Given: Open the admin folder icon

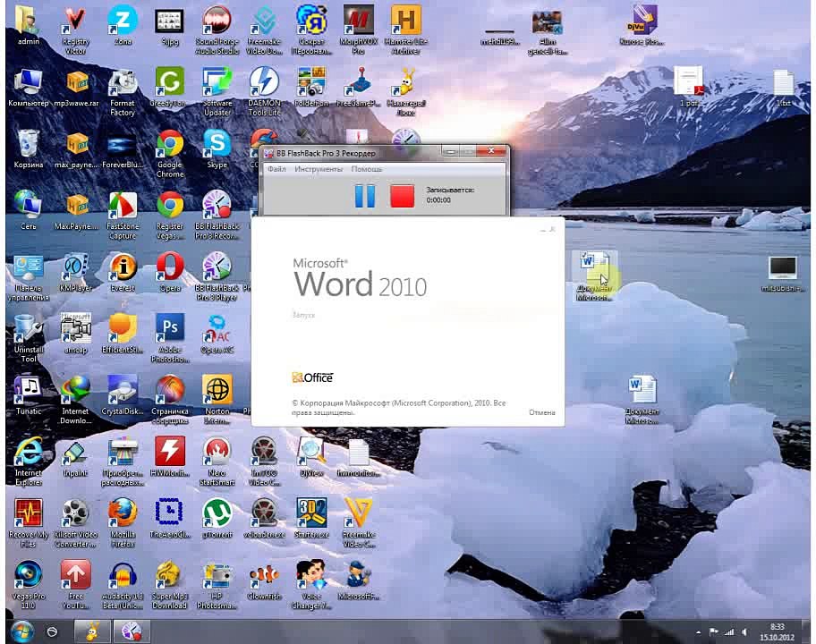Looking at the screenshot, I should 28,25.
